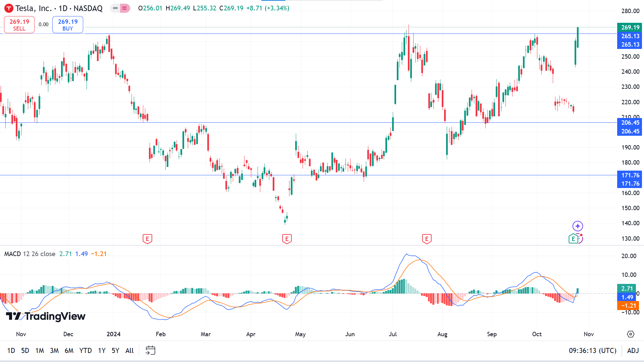Image resolution: width=644 pixels, height=362 pixels.
Task: Click the 130.00 price scale label
Action: (x=630, y=239)
